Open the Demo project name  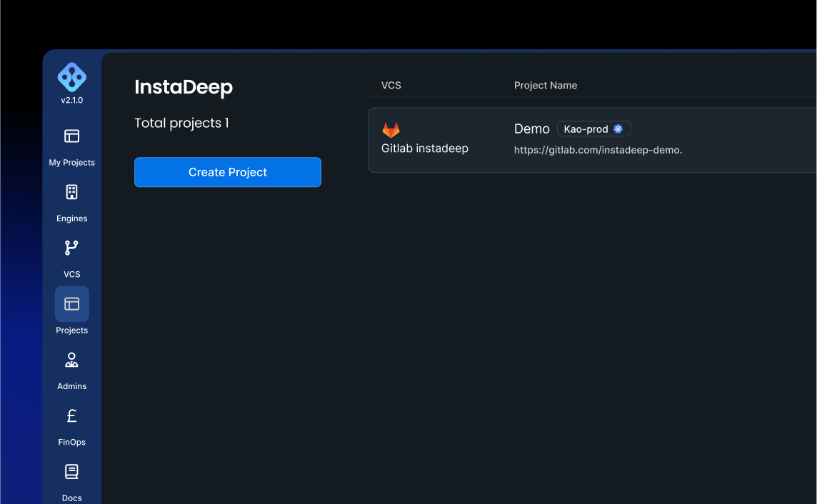(531, 129)
